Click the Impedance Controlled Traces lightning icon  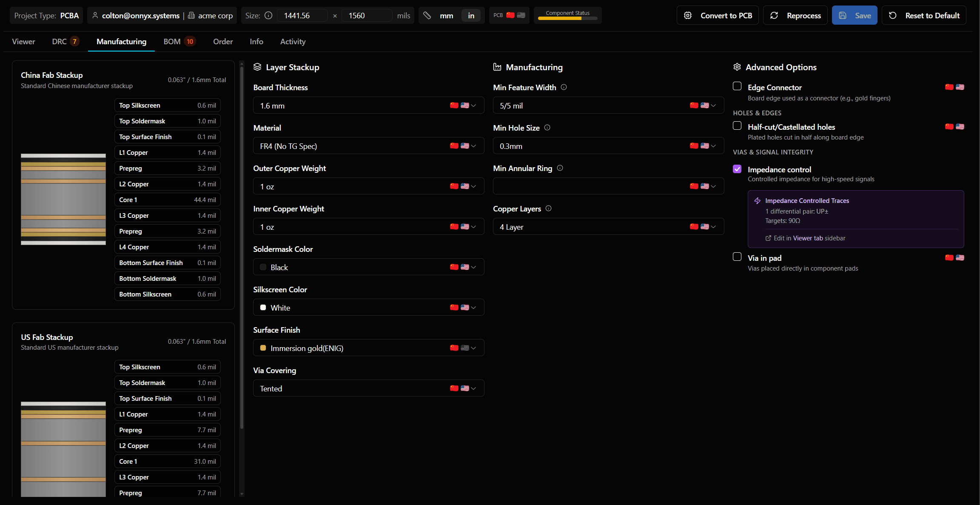coord(758,200)
